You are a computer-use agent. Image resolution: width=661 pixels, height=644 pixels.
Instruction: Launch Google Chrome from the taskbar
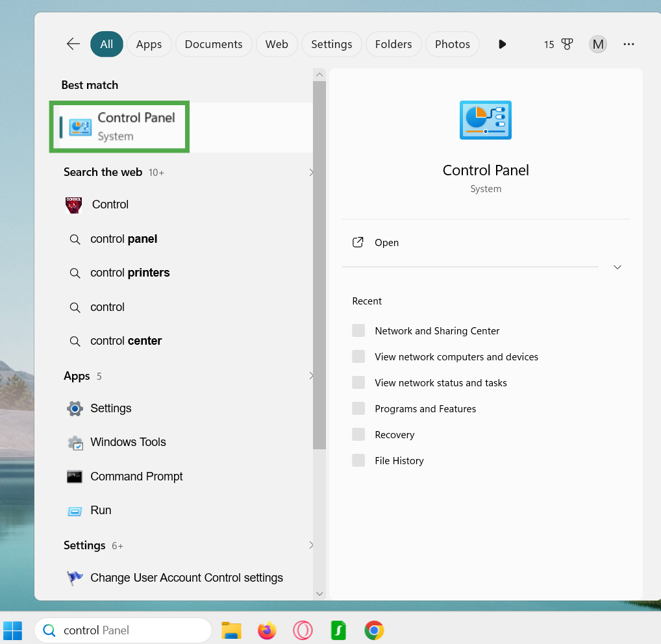374,630
